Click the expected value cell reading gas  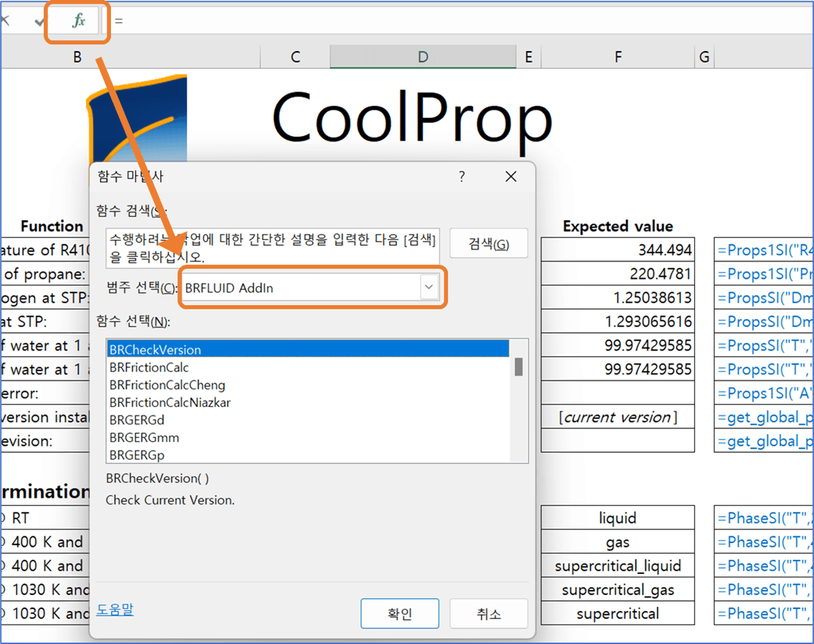coord(618,542)
